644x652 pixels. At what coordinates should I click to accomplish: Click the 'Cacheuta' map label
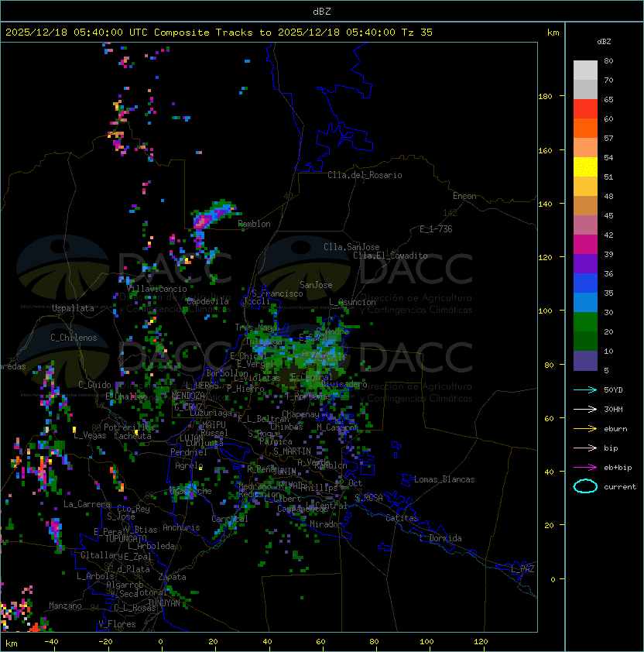point(132,436)
